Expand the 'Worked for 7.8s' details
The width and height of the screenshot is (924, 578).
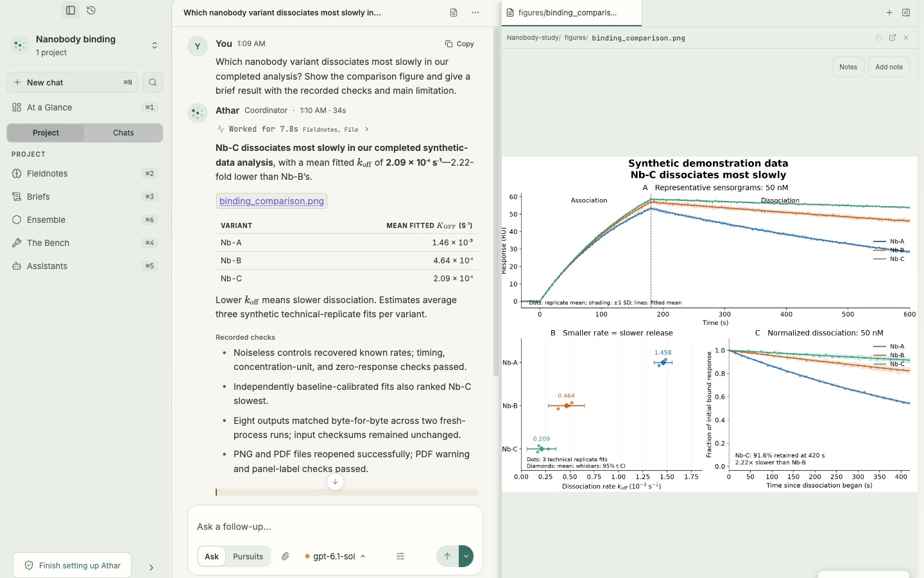(x=293, y=129)
